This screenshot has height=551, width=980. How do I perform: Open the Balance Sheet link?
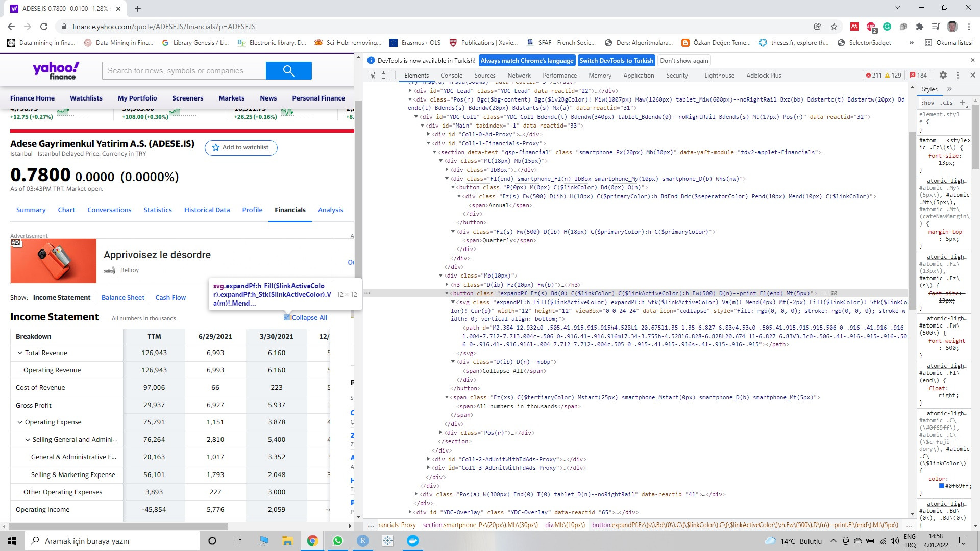(123, 297)
